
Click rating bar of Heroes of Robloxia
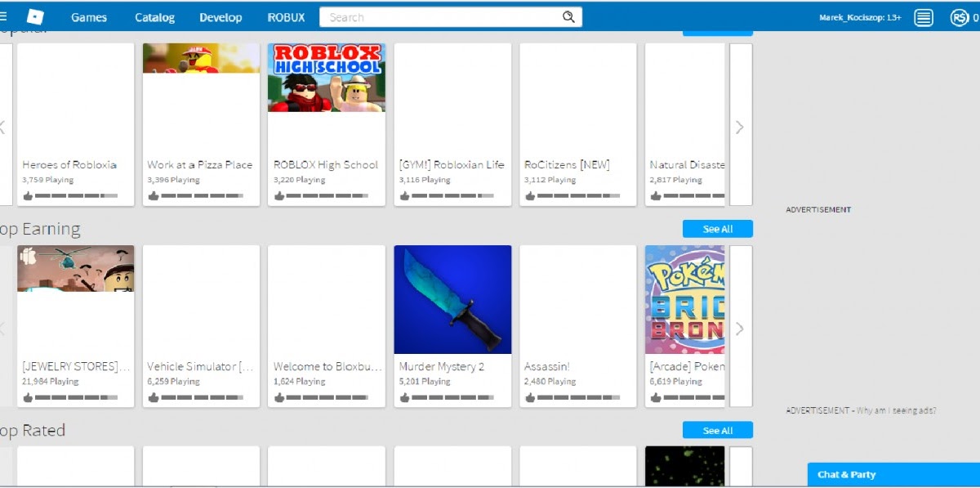pos(76,197)
